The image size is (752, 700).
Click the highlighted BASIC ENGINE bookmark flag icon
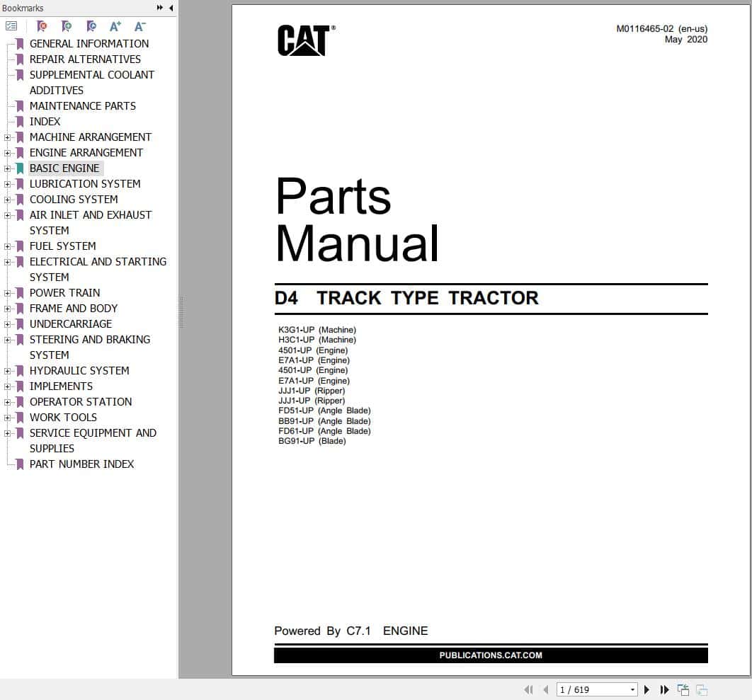(20, 168)
